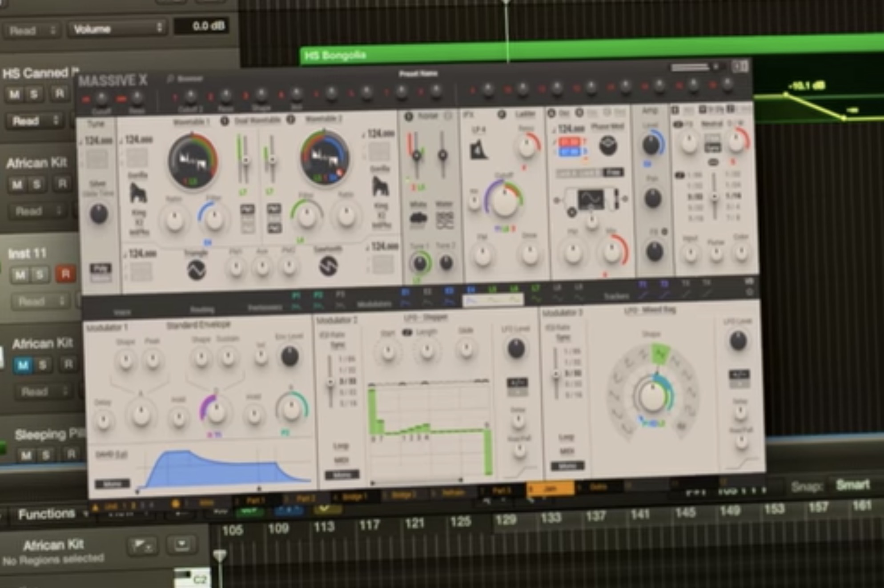
Task: Click the insert oscillator sine display
Action: [x=591, y=199]
